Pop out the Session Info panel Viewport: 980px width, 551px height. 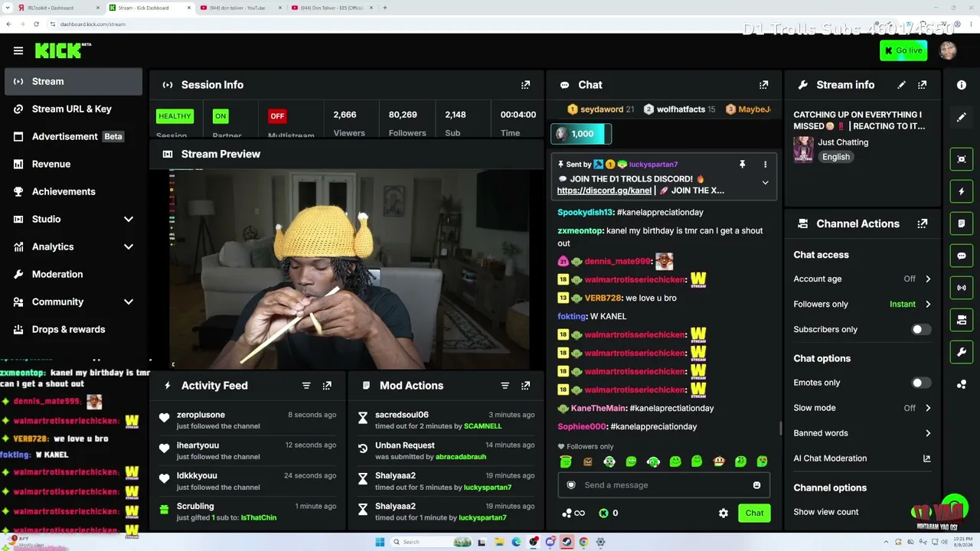[525, 85]
